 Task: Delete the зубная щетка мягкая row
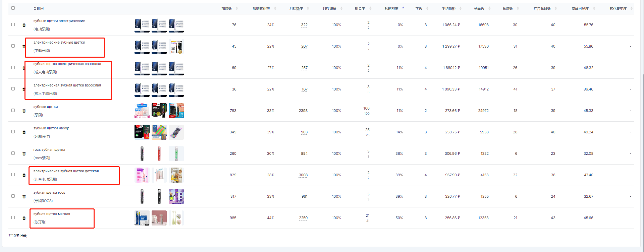[x=24, y=218]
